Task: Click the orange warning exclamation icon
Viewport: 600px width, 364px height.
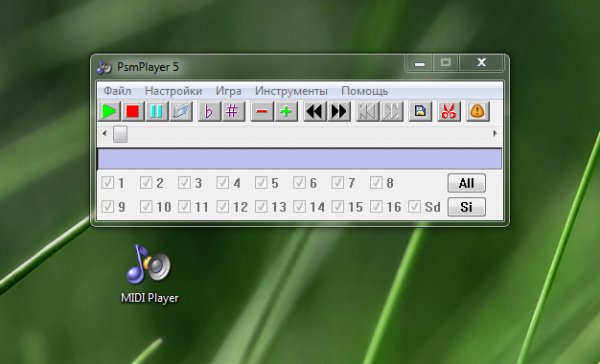Action: (478, 112)
